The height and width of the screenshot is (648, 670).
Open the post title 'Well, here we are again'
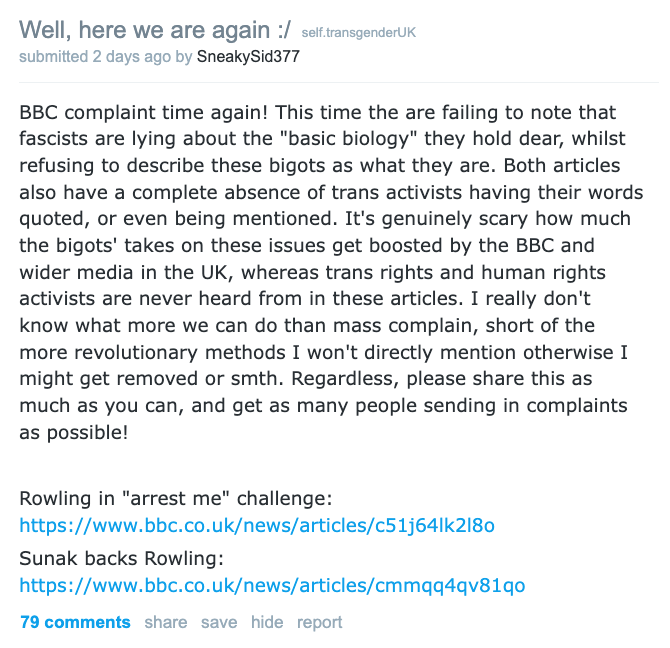(155, 30)
